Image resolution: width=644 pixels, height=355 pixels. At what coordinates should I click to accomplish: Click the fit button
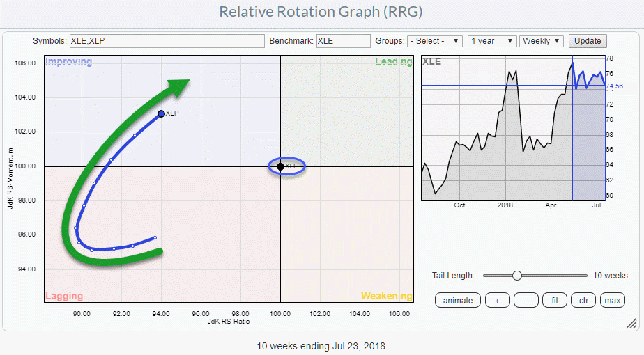tap(555, 301)
